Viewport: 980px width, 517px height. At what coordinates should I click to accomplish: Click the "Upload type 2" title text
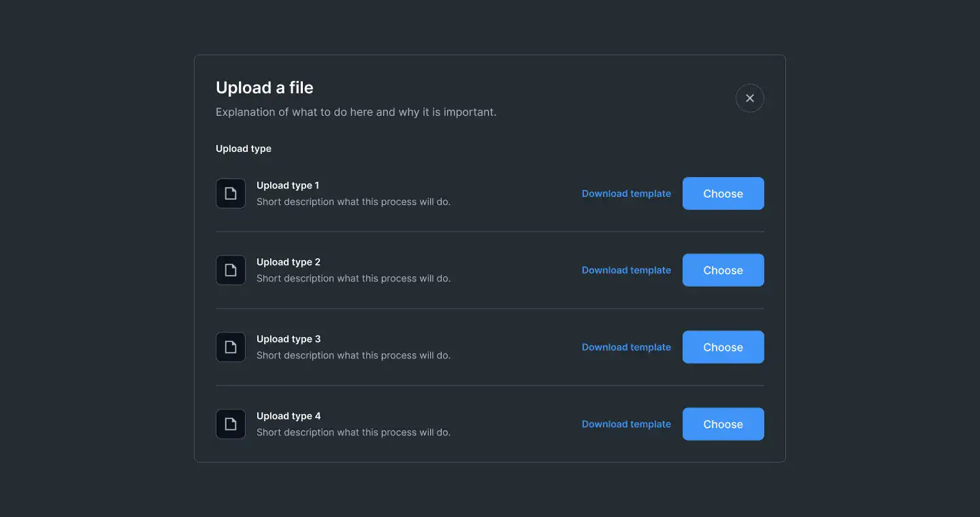tap(289, 262)
